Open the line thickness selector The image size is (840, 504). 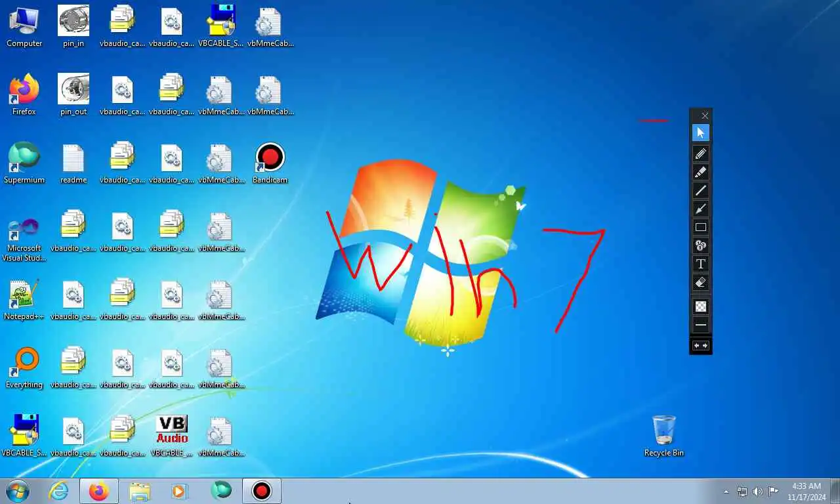pyautogui.click(x=701, y=325)
